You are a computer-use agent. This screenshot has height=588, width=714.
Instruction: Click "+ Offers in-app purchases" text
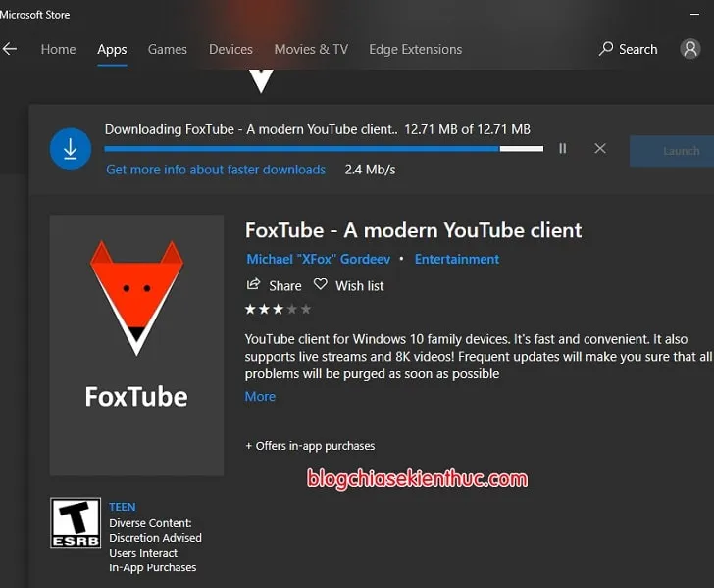coord(310,446)
